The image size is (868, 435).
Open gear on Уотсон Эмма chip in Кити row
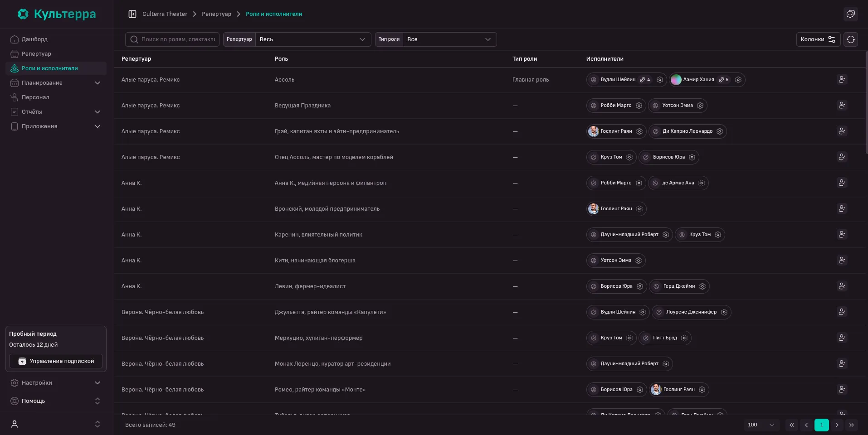pos(639,261)
